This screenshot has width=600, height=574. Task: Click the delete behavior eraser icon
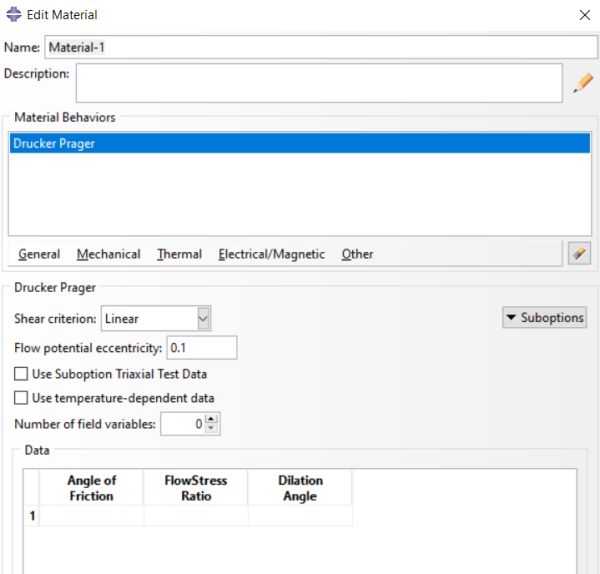click(x=579, y=254)
